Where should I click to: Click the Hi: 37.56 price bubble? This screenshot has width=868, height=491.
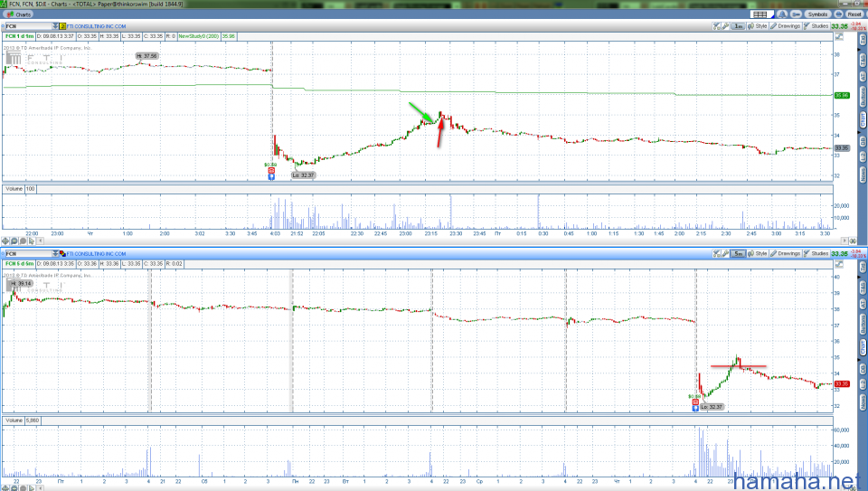coord(147,56)
